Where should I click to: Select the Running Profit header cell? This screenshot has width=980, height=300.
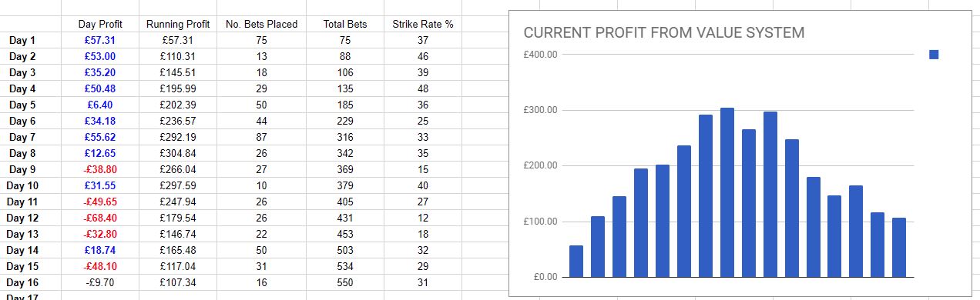(x=178, y=24)
